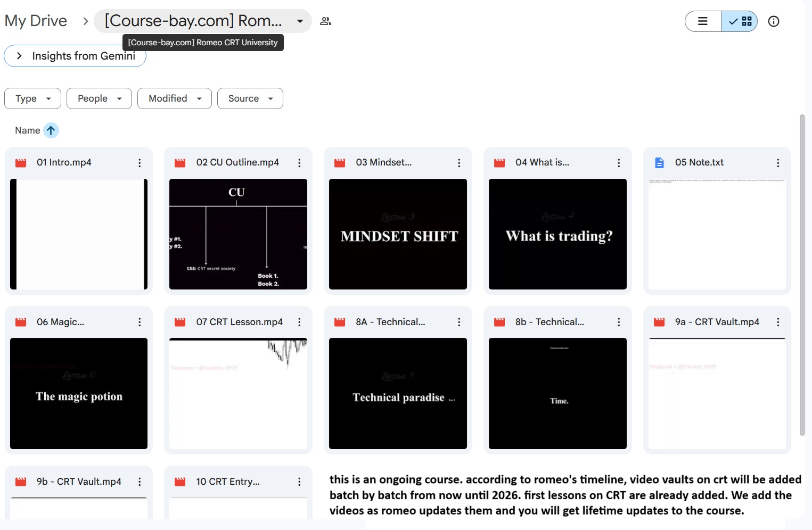Open the Modified filter dropdown
Screen dimensions: 812x530
click(x=175, y=98)
